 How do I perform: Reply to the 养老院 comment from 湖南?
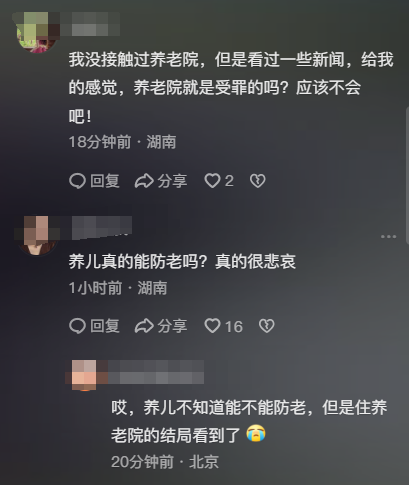[x=94, y=181]
